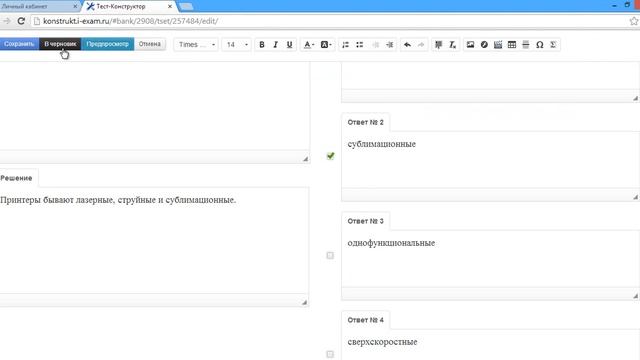Insert a table

pyautogui.click(x=512, y=44)
